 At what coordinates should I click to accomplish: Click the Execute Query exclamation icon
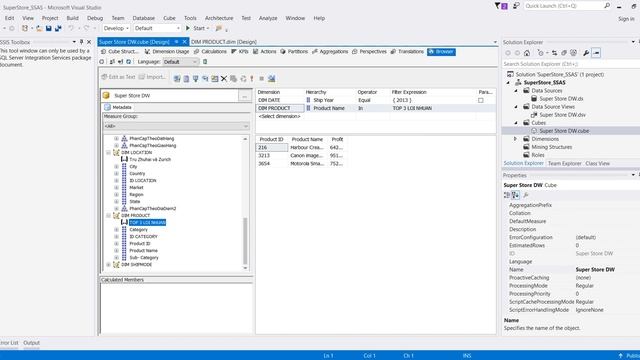(x=252, y=78)
